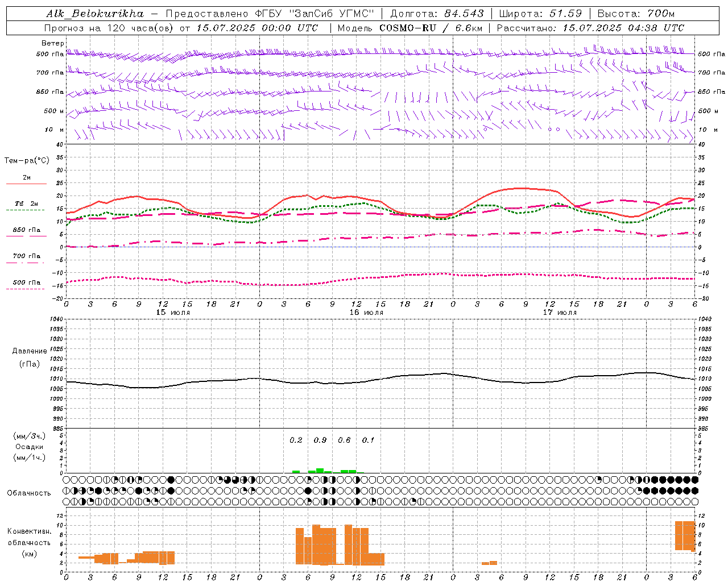The height and width of the screenshot is (582, 728).
Task: Click the station title "Alk_Belokurikha"
Action: [x=95, y=14]
